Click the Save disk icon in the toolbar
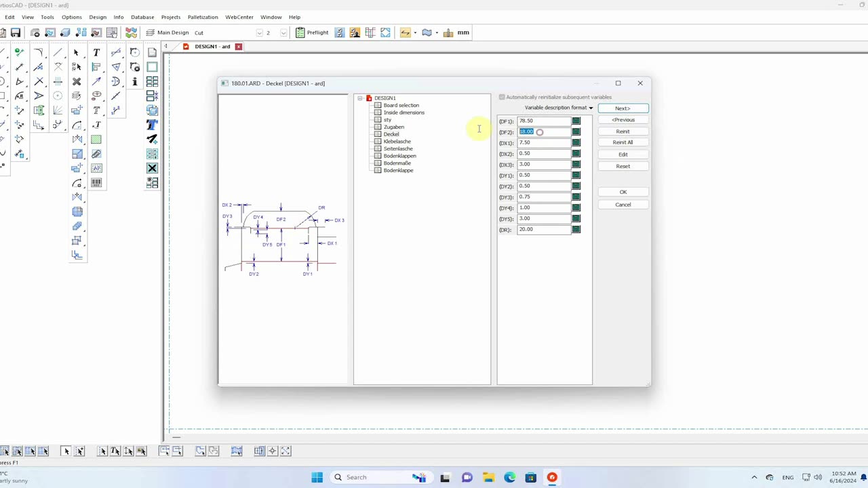This screenshot has width=868, height=488. (x=15, y=33)
